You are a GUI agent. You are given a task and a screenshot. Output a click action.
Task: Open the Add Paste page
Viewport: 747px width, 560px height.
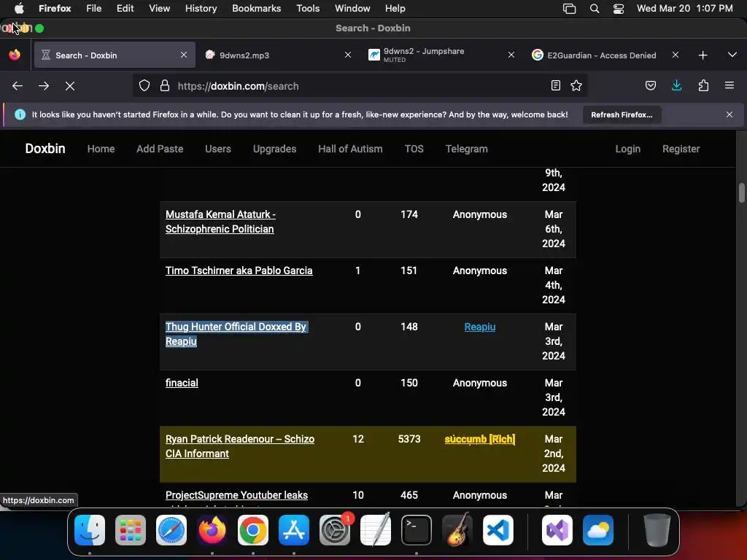(160, 149)
